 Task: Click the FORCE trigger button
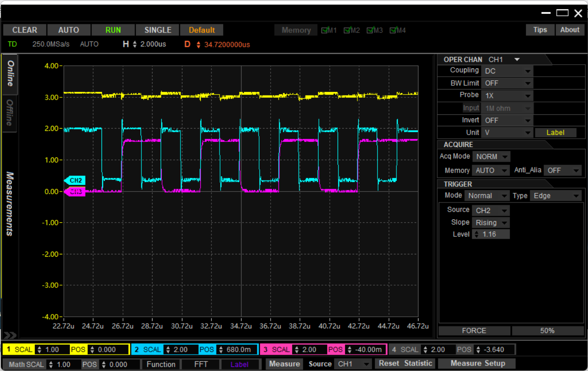[474, 331]
